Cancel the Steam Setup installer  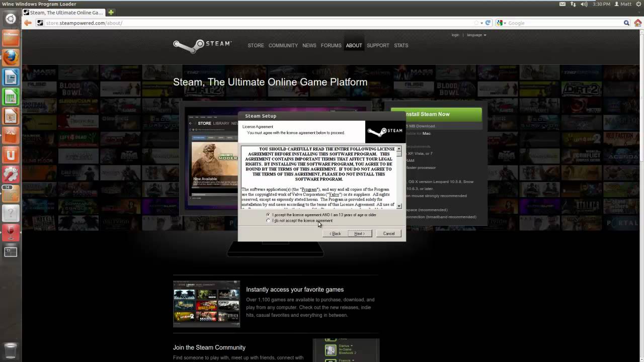(x=389, y=233)
